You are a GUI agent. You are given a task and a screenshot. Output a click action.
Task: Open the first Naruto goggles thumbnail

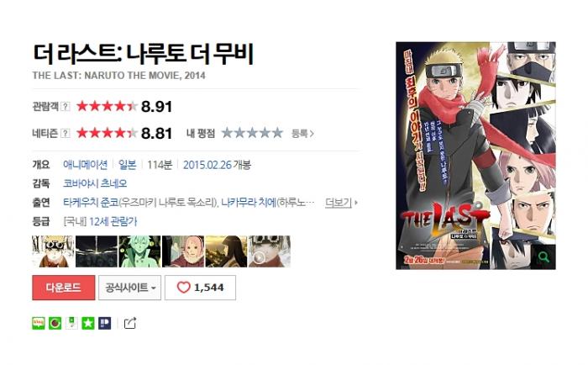53,251
